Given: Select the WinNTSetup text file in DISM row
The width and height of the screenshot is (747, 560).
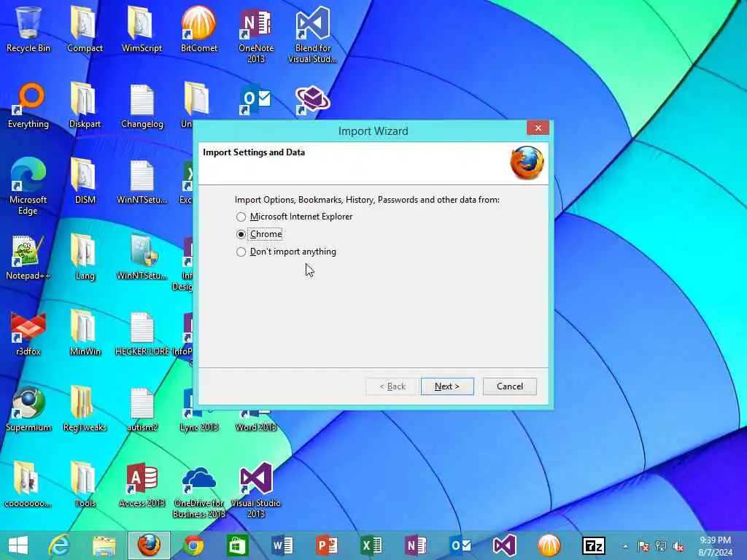Looking at the screenshot, I should (x=142, y=182).
